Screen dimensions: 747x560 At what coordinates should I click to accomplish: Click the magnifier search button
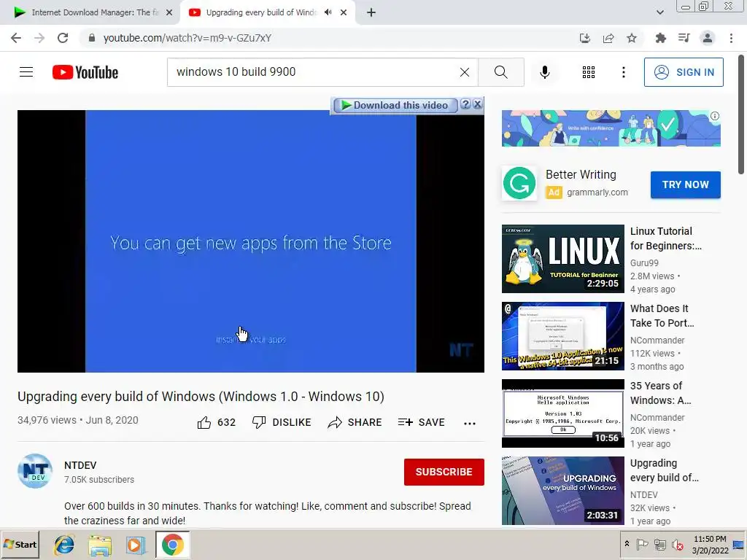click(x=500, y=72)
